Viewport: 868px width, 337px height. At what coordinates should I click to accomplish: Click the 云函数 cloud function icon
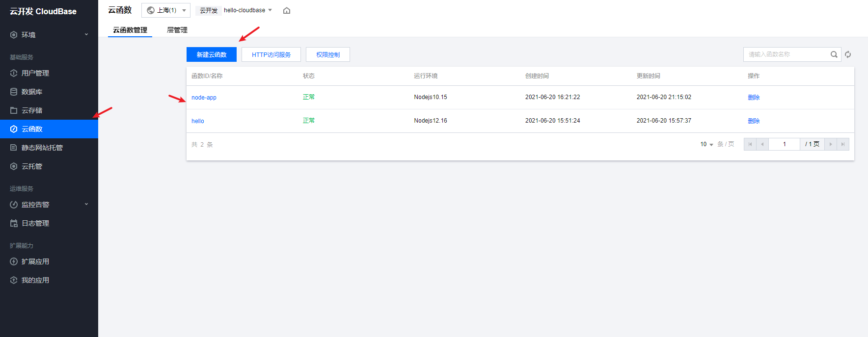14,129
